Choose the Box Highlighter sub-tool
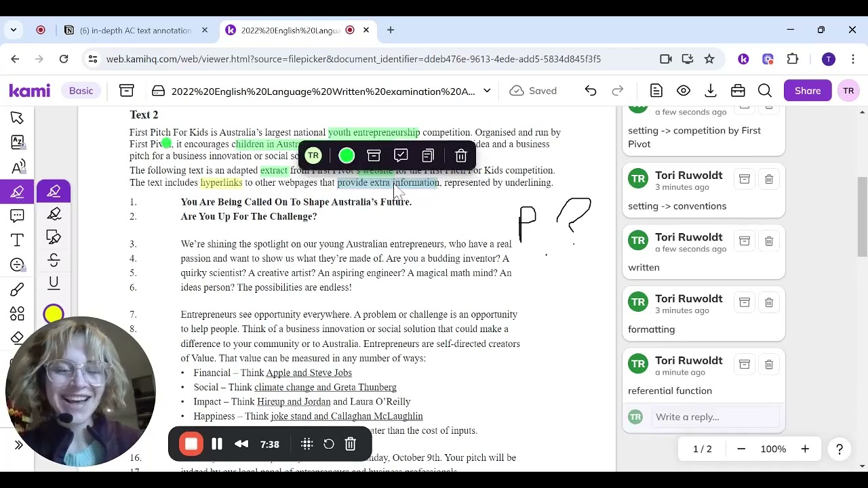The image size is (868, 488). click(54, 237)
